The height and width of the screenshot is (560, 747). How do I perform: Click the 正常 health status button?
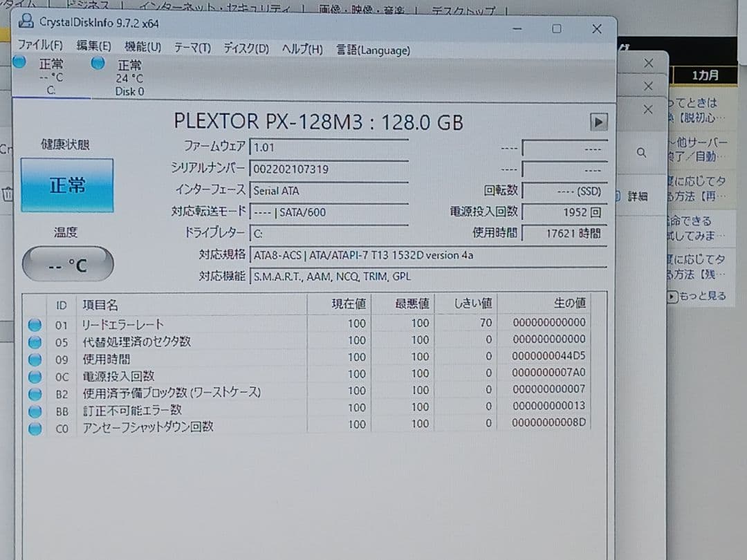[66, 185]
